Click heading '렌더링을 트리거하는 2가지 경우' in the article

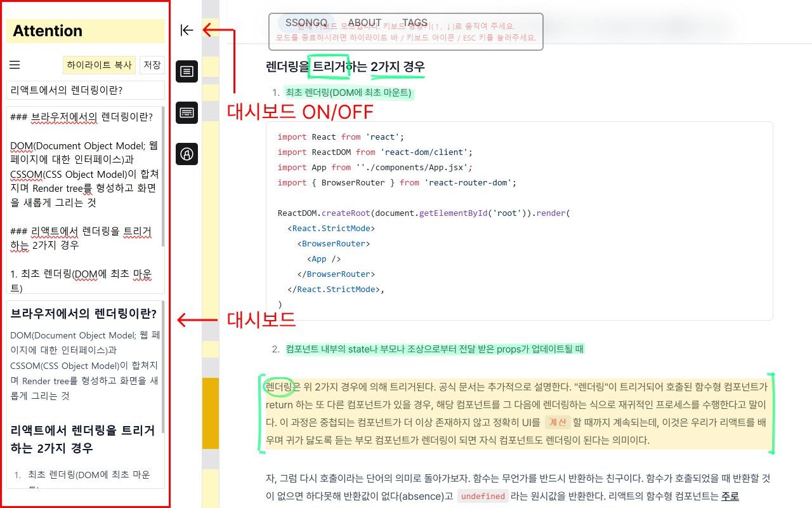coord(346,67)
